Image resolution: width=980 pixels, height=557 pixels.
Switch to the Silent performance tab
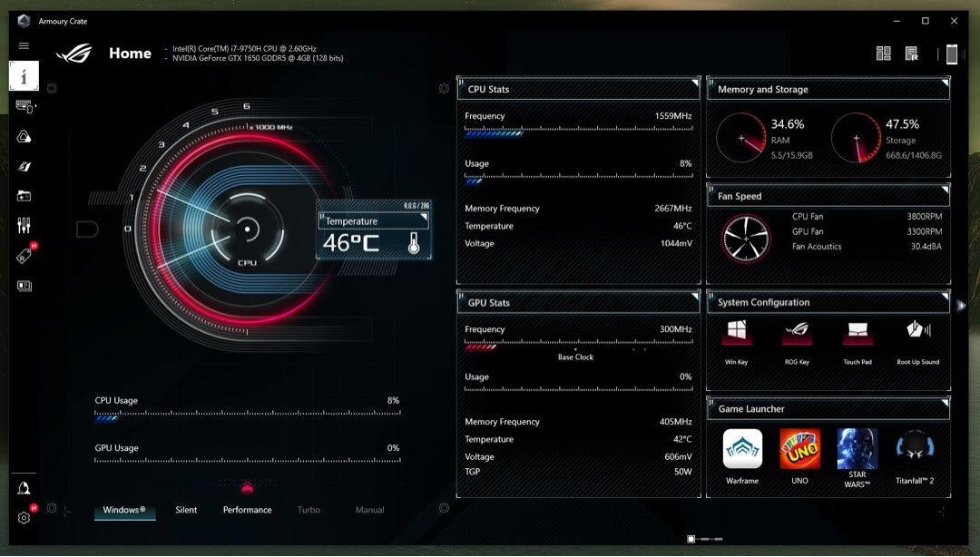click(x=186, y=510)
